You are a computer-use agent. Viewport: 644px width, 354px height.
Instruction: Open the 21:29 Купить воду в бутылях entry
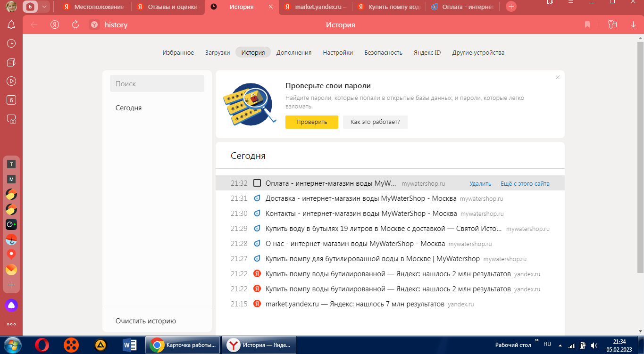coord(384,229)
